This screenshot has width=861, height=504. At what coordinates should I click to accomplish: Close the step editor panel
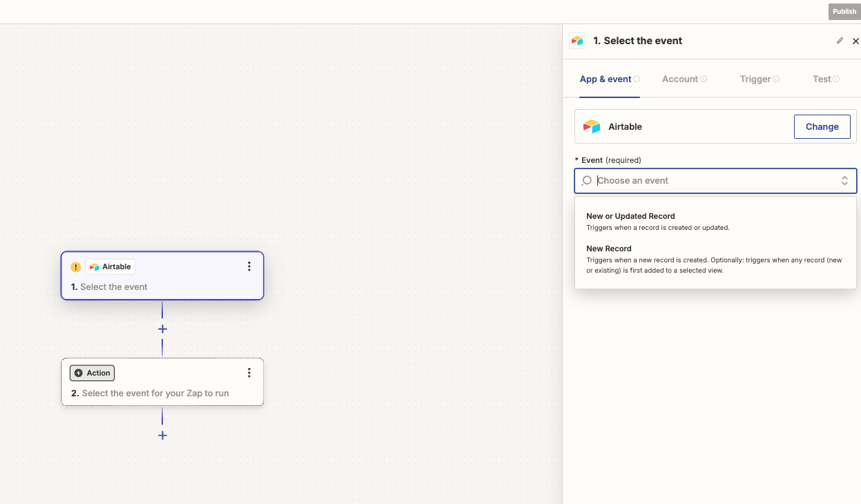(x=855, y=41)
